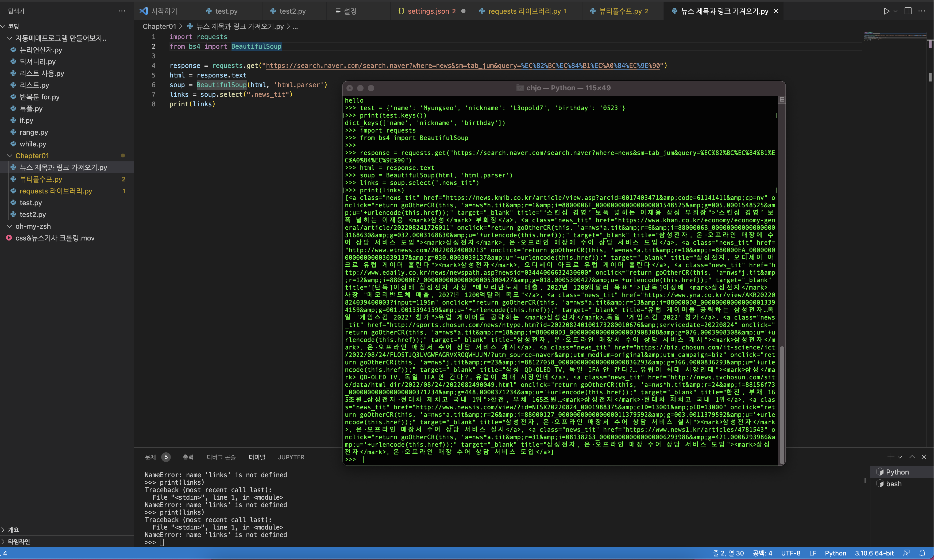Open editor more actions ellipsis menu
The width and height of the screenshot is (934, 560).
pyautogui.click(x=921, y=11)
